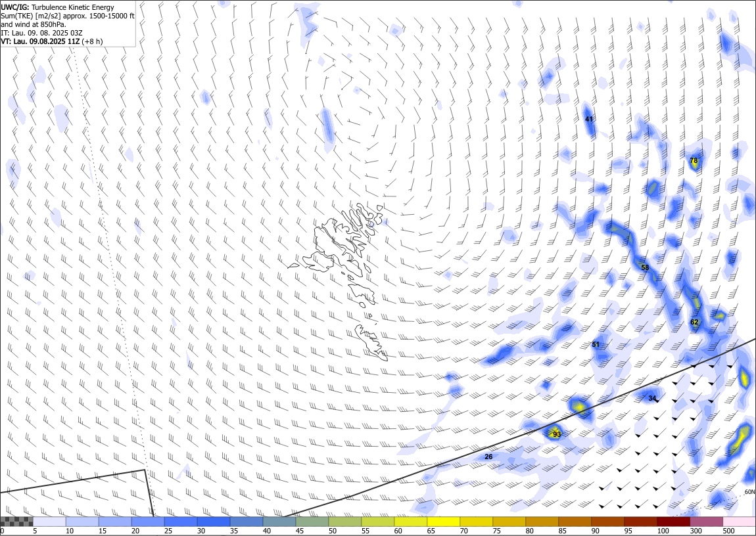The image size is (756, 536).
Task: Click the legend tick label '50'
Action: [333, 531]
